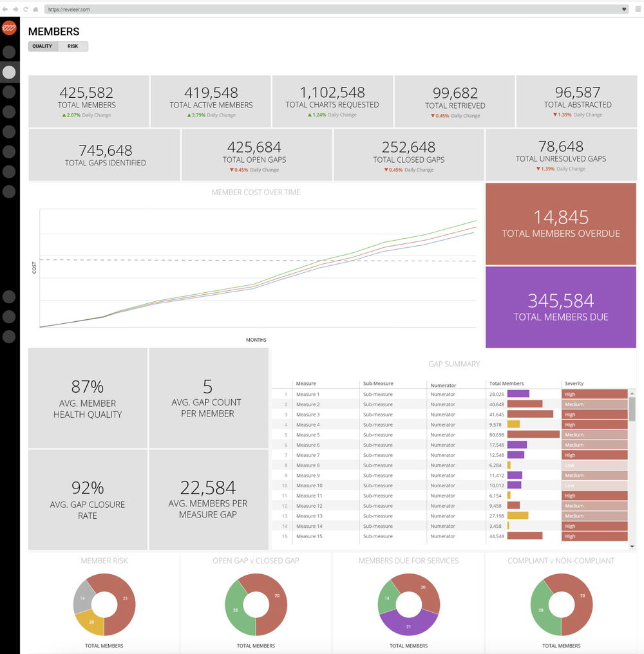Open the browser hamburger menu

pos(638,9)
